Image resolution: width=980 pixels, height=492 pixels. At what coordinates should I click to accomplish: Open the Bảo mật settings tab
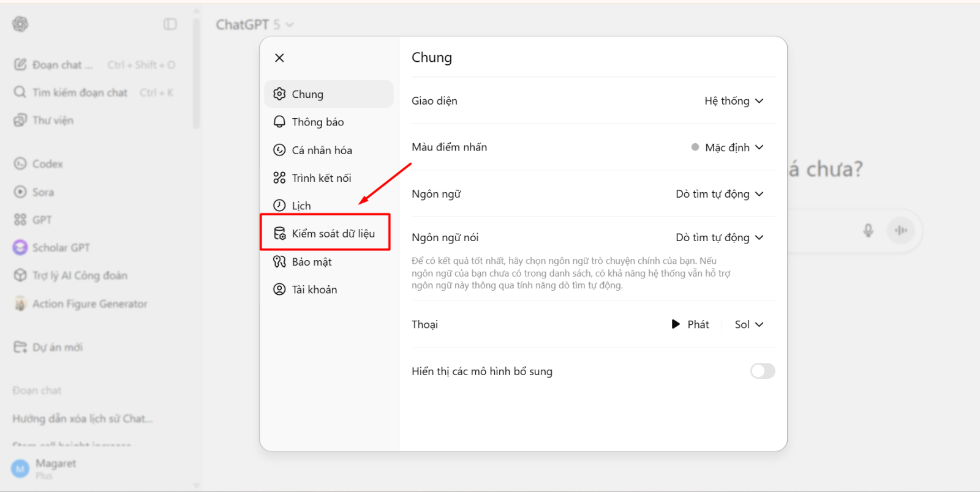(x=329, y=262)
